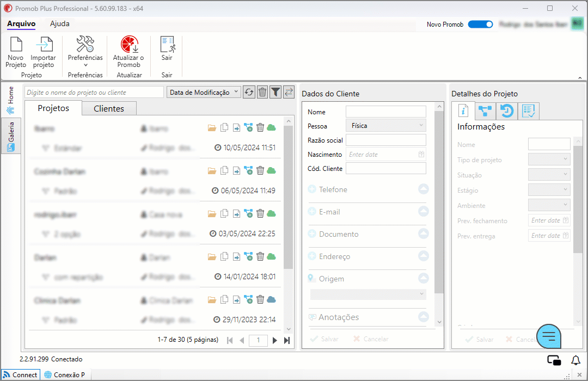Screen dimensions: 588x381
Task: Click share tree icon for 14/01/2024 18:01 project
Action: click(x=248, y=256)
